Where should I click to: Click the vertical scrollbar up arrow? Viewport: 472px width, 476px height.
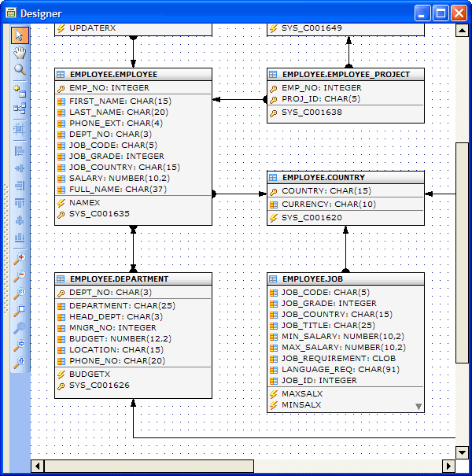tap(462, 30)
